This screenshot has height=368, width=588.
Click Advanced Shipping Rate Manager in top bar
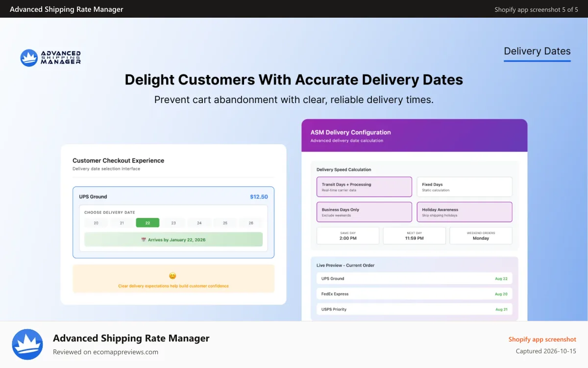[x=67, y=9]
